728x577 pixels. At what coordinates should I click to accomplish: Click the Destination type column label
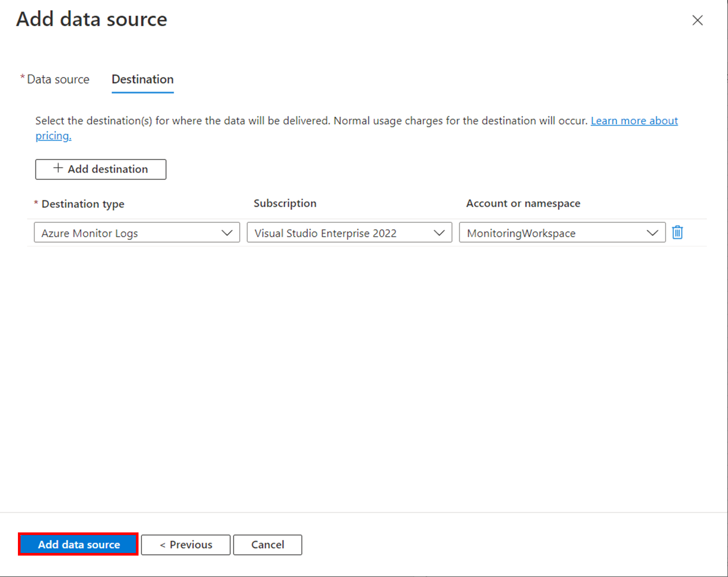click(x=83, y=204)
